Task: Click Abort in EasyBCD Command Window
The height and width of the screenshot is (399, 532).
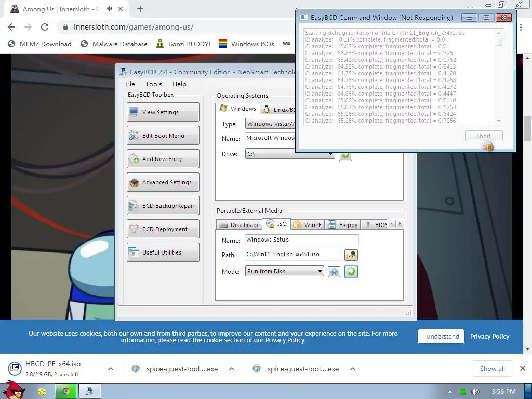Action: tap(484, 136)
